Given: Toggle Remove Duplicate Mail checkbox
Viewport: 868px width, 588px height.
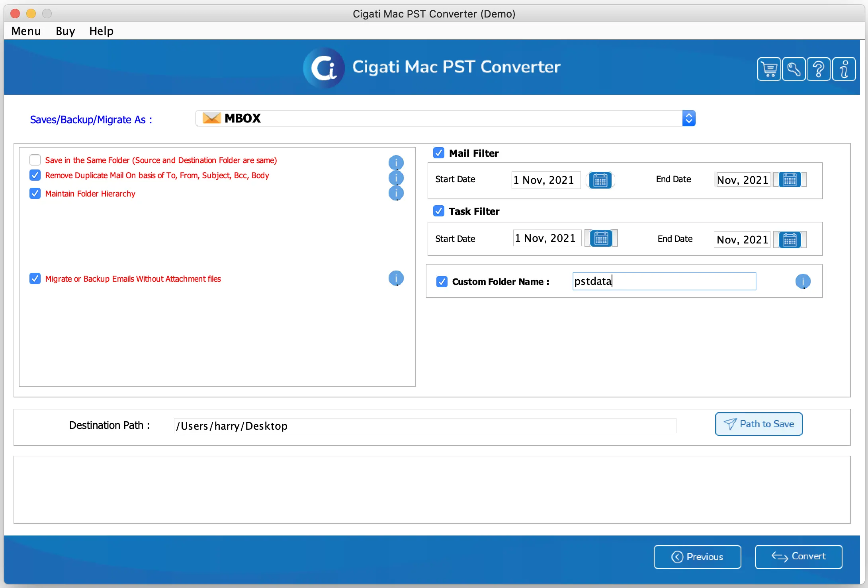Looking at the screenshot, I should point(35,175).
